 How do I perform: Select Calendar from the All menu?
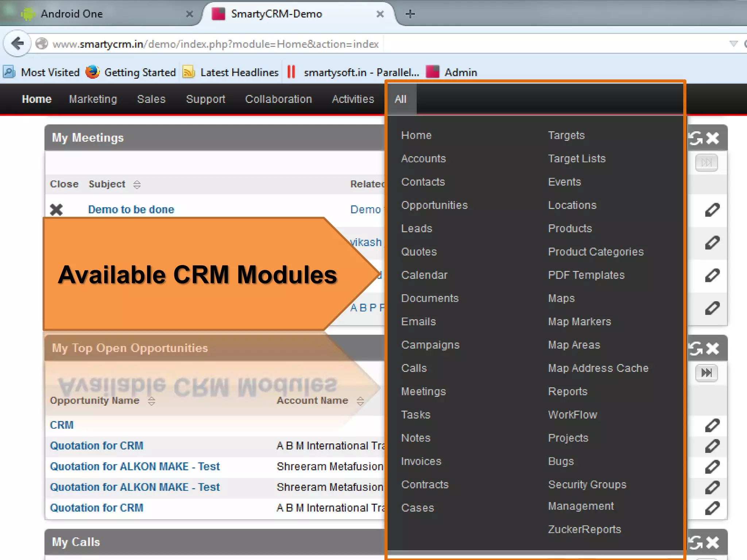424,275
